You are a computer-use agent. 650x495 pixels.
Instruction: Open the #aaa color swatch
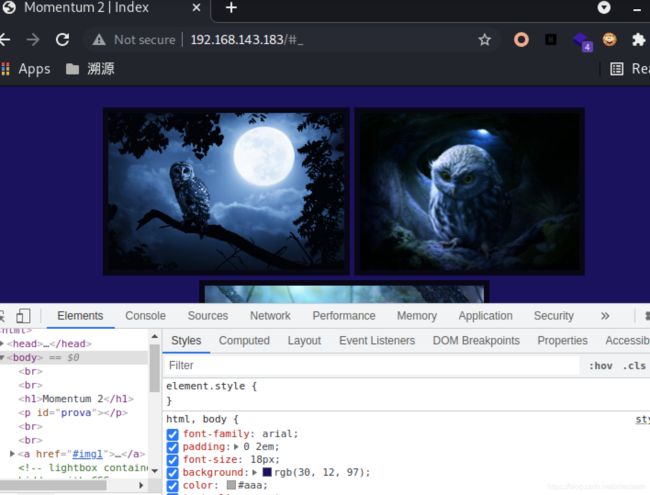click(231, 485)
